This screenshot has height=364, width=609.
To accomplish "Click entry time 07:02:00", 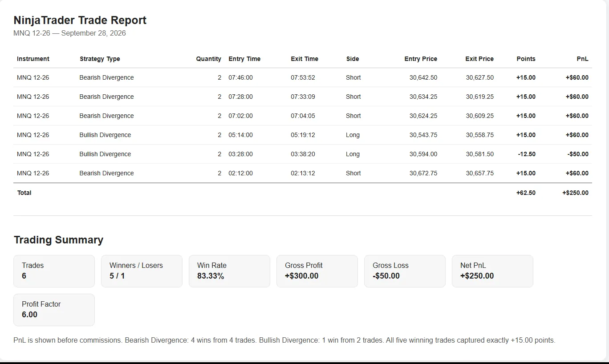I will (x=240, y=116).
